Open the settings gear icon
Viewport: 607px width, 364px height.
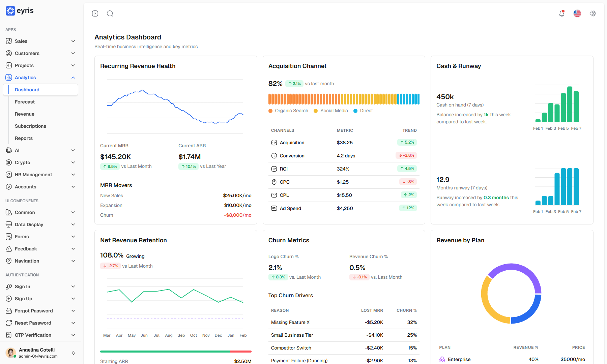point(593,13)
